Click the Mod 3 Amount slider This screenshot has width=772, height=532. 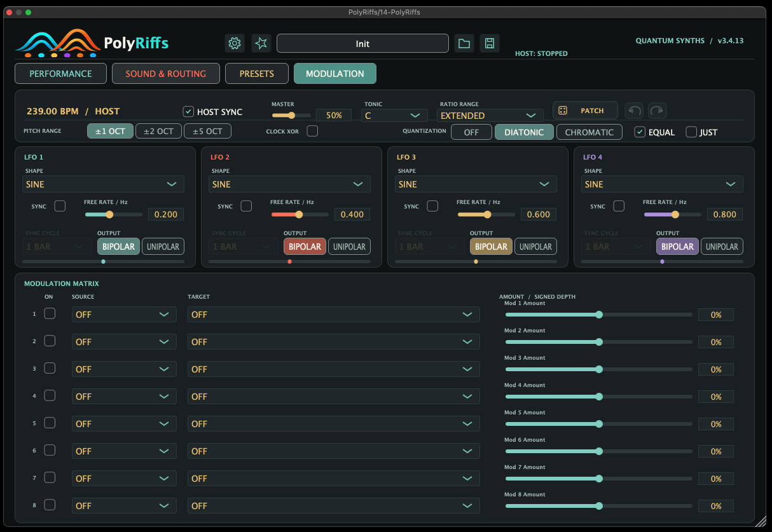(x=598, y=369)
